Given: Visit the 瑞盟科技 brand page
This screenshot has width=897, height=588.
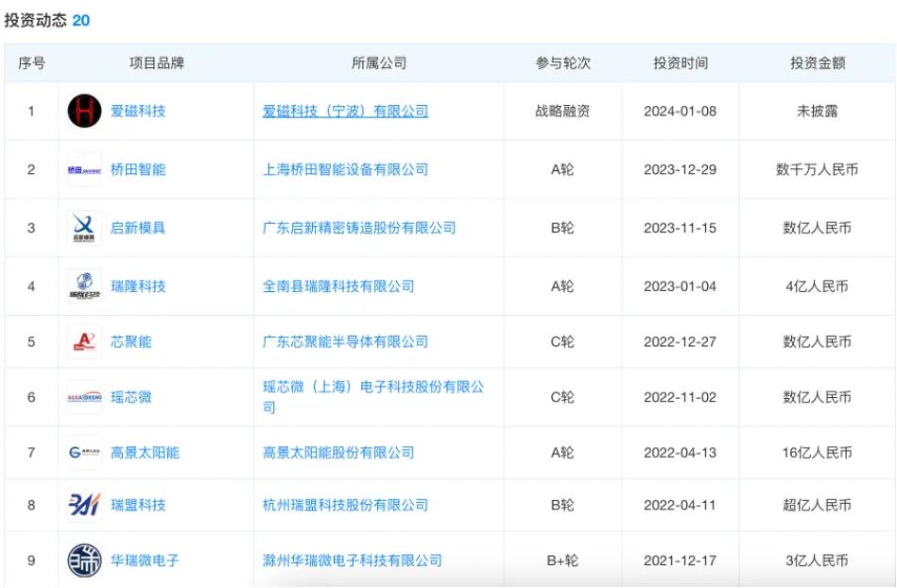Looking at the screenshot, I should 138,505.
